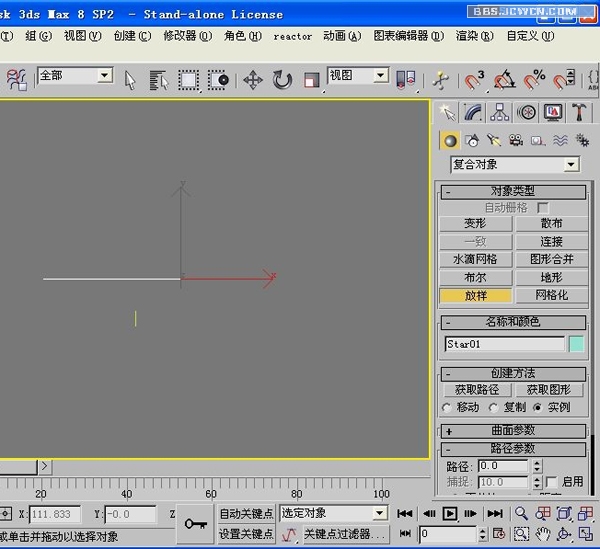Click the 获取路径 button
Screen dimensions: 600x549
(x=477, y=390)
